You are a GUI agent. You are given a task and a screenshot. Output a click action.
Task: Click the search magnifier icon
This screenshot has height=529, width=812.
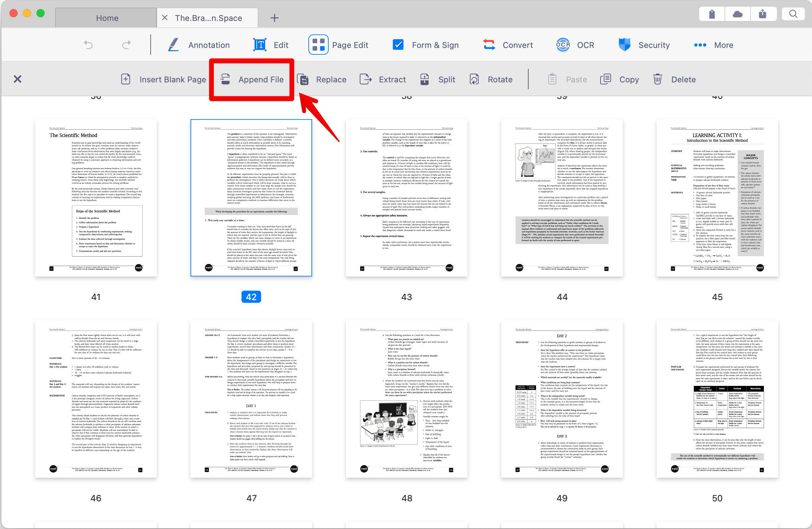793,14
